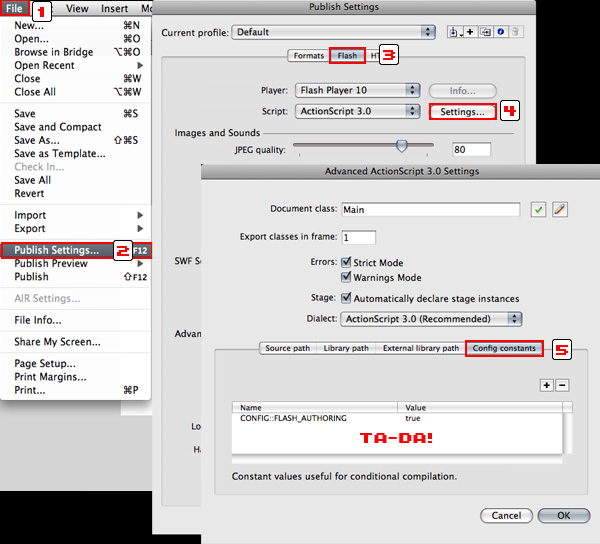Open the Dialect dropdown
This screenshot has width=600, height=544.
tap(431, 319)
